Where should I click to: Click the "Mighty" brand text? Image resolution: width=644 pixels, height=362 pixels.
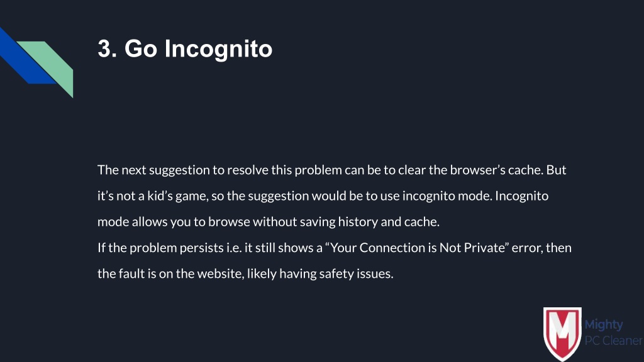[x=603, y=325]
